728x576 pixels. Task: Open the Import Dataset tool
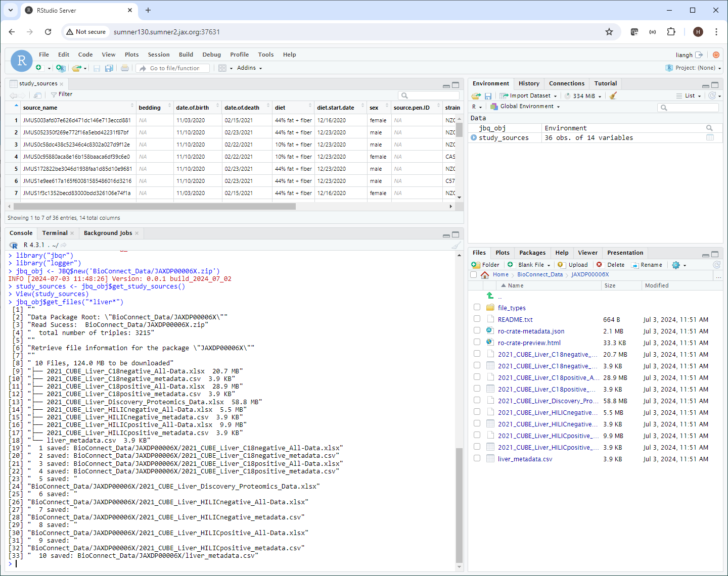528,95
